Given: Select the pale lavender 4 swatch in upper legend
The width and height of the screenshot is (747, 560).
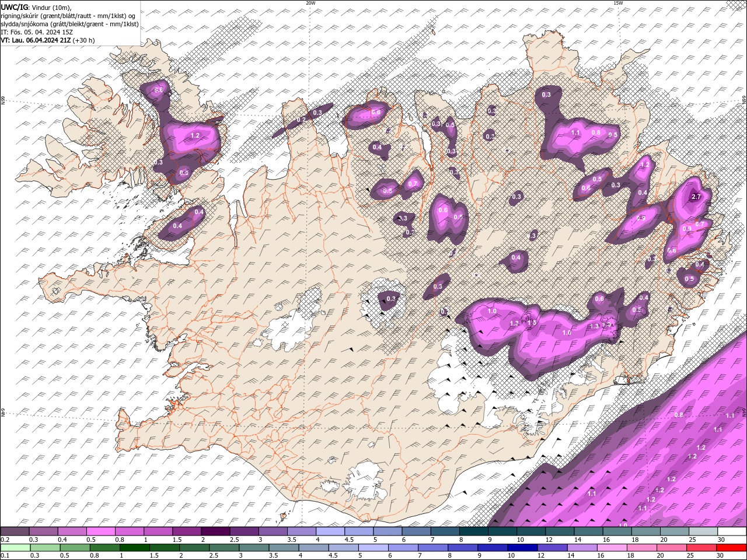Looking at the screenshot, I should (x=330, y=531).
